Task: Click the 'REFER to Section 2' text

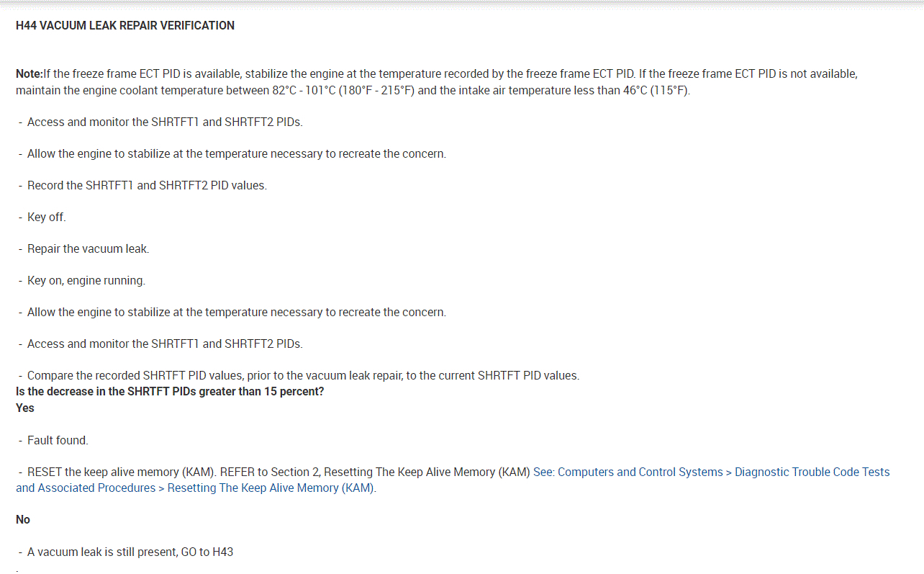Action: 269,472
